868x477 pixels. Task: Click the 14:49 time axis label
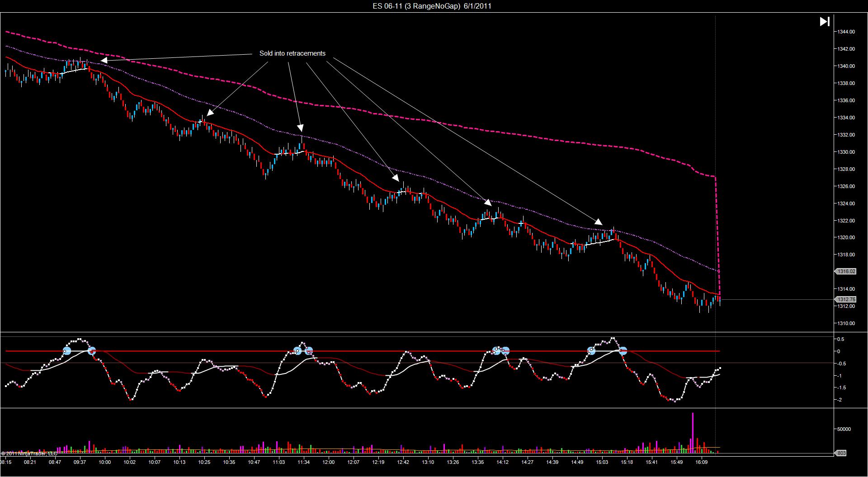(577, 462)
